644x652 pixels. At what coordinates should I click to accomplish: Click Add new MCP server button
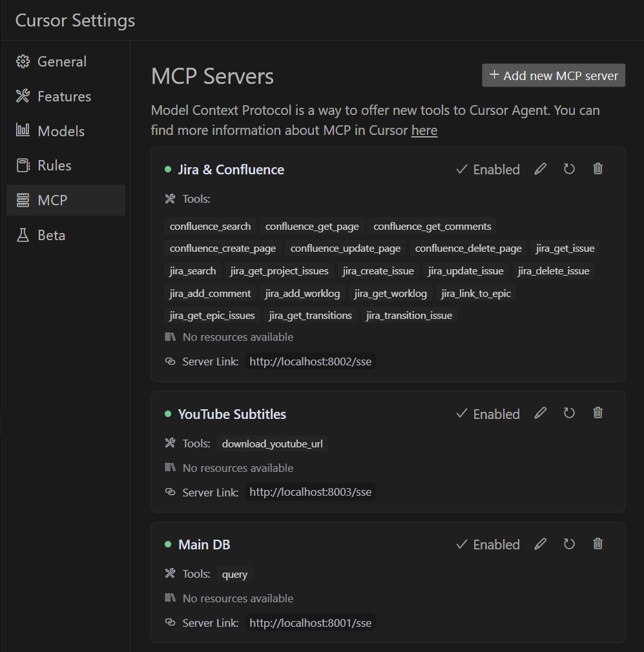coord(554,76)
